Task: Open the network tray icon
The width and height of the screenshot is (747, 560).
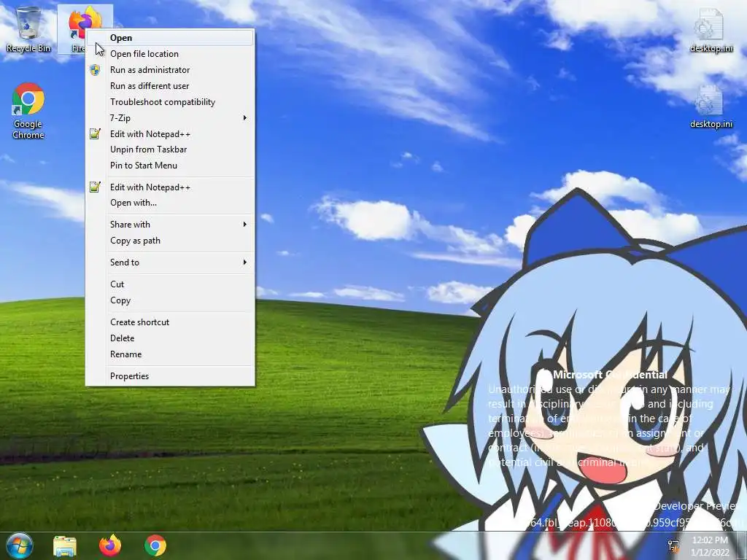Action: point(673,545)
